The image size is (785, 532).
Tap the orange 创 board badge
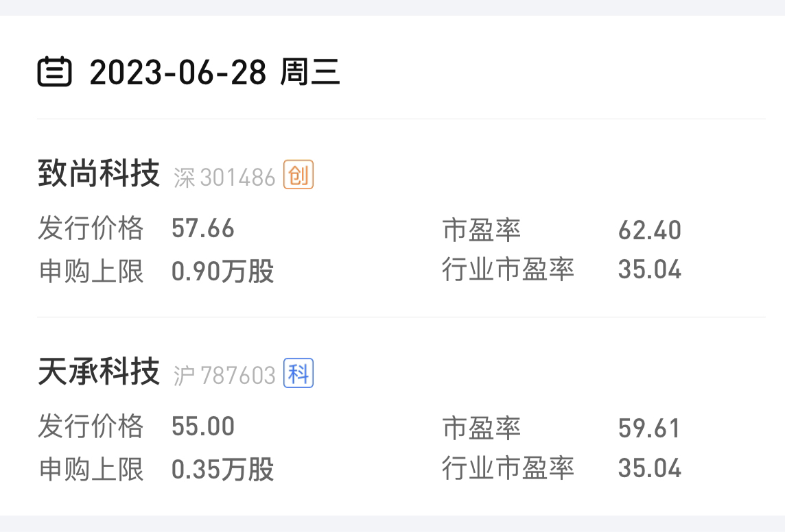tap(298, 175)
